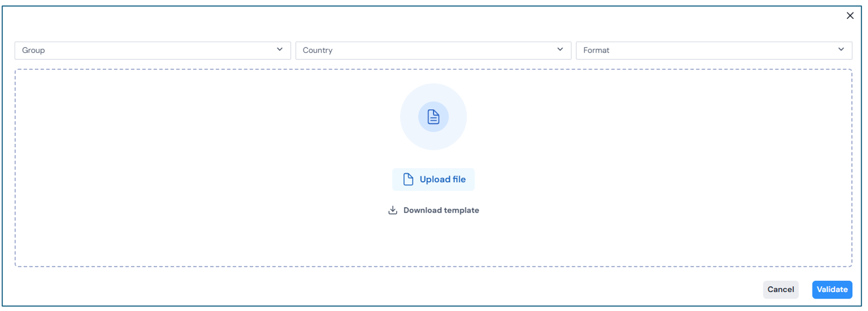This screenshot has height=311, width=868.
Task: Click the 'Group' placeholder text
Action: tap(34, 50)
